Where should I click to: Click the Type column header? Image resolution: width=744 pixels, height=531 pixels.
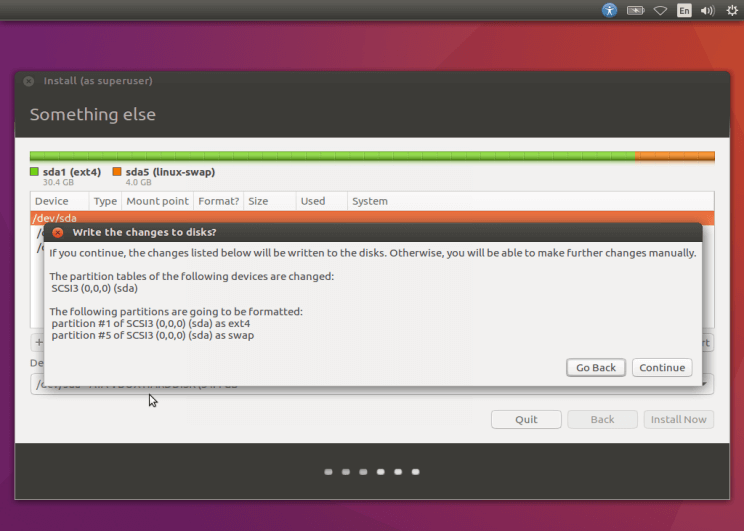(105, 201)
